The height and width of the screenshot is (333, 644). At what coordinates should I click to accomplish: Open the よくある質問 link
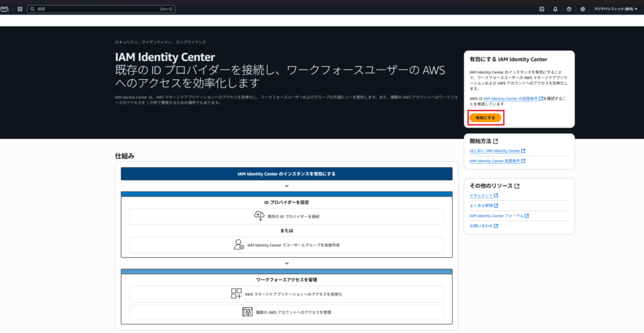484,206
